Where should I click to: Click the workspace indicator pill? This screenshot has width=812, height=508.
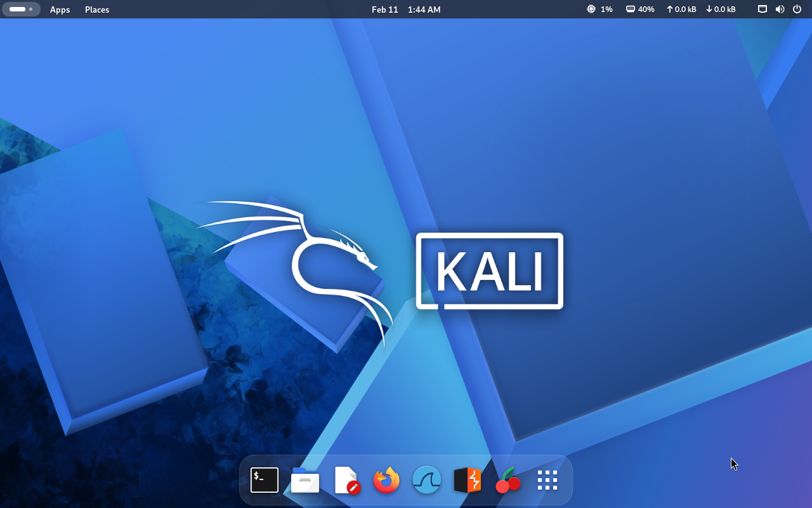21,10
